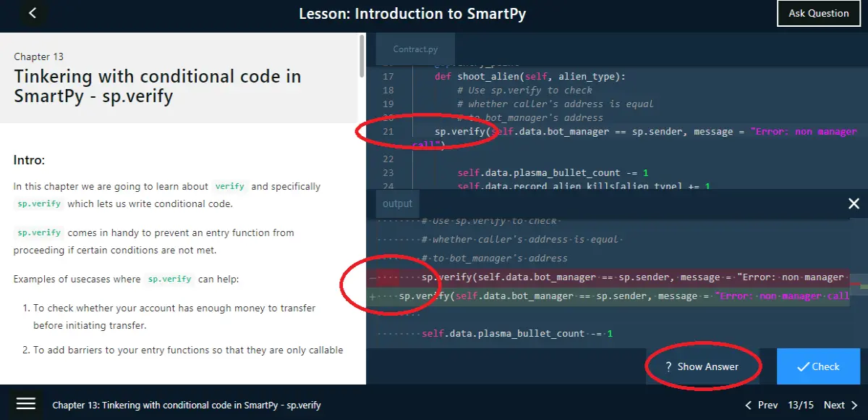Click the Chapter 13 heading label
The height and width of the screenshot is (420, 868).
pos(38,56)
